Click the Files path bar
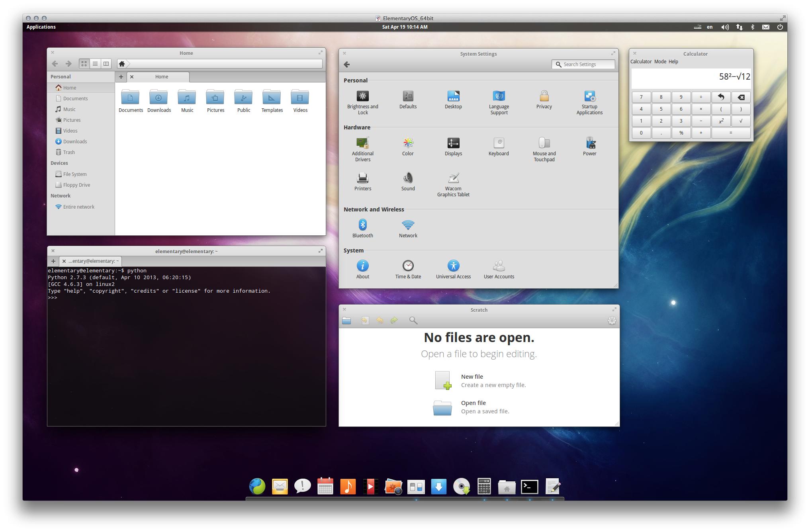 220,64
